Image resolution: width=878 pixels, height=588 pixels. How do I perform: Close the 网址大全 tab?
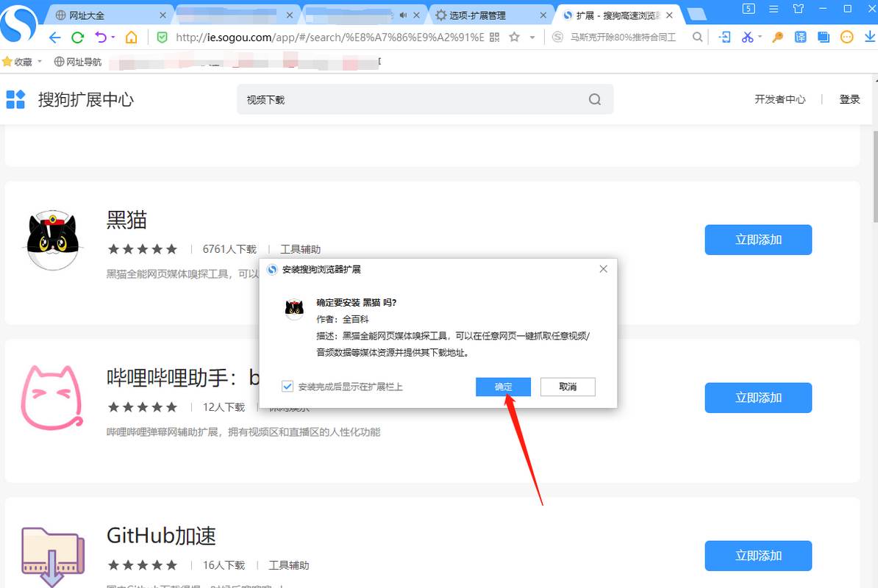coord(163,15)
